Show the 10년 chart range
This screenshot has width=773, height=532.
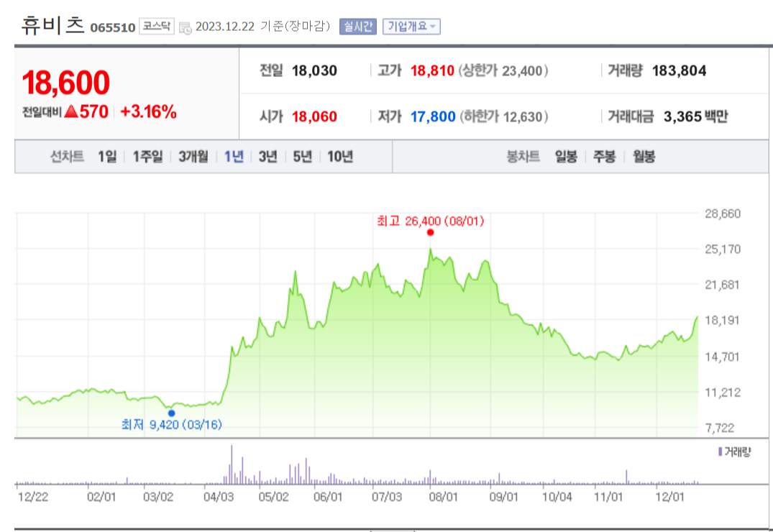340,157
